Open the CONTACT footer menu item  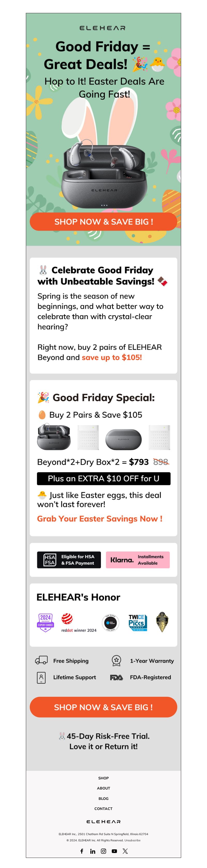[x=103, y=808]
